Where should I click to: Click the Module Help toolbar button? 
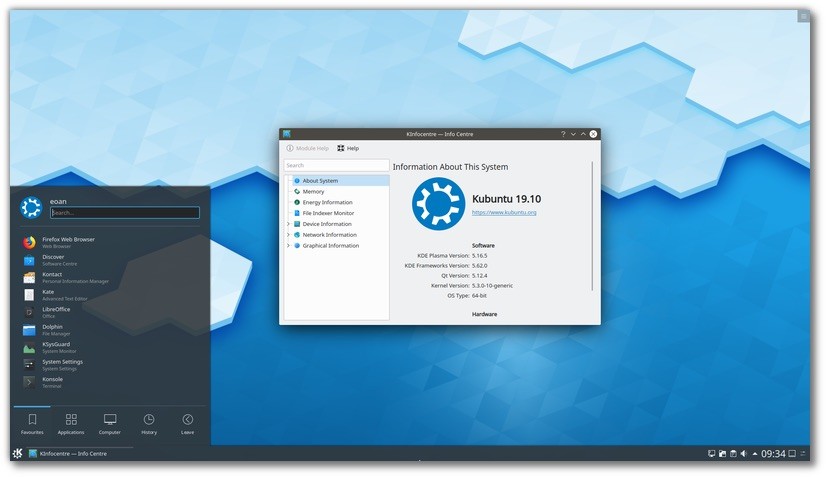pyautogui.click(x=308, y=148)
